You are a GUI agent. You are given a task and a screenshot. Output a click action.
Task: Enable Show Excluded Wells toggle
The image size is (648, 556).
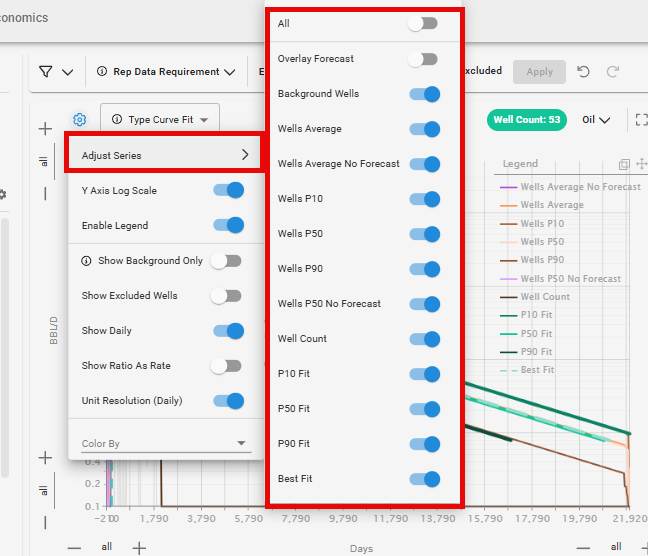point(226,296)
